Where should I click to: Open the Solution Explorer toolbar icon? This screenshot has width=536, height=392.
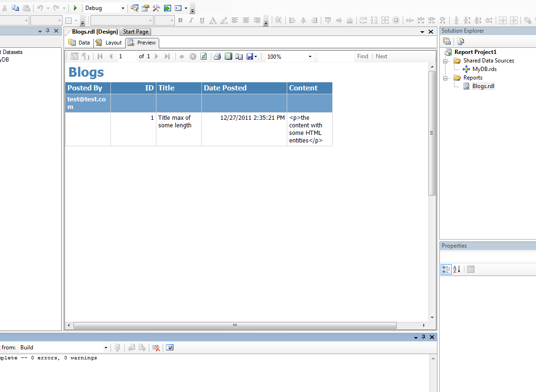click(134, 8)
